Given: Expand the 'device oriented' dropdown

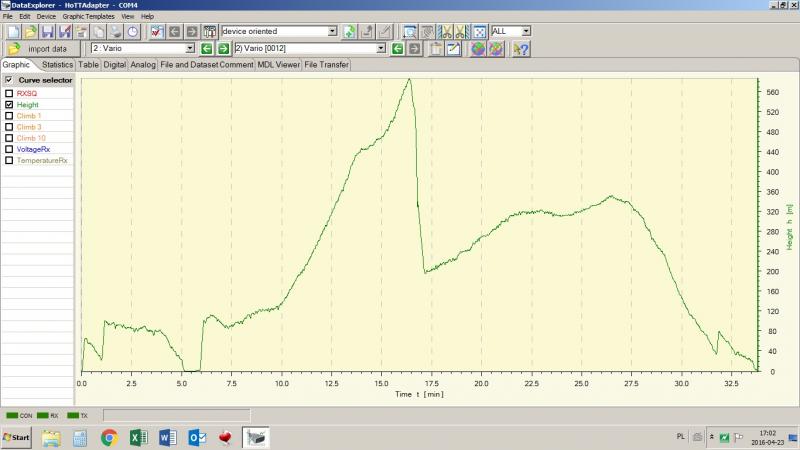Looking at the screenshot, I should click(x=332, y=32).
